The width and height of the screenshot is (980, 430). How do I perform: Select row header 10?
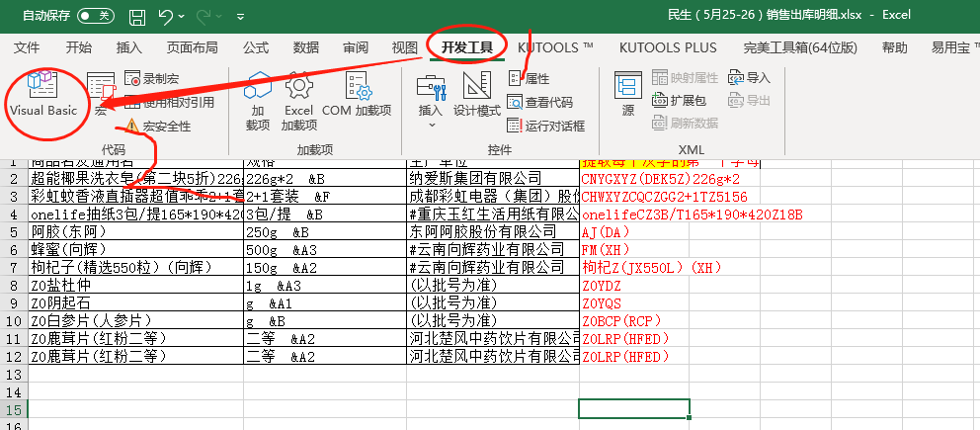pyautogui.click(x=13, y=320)
